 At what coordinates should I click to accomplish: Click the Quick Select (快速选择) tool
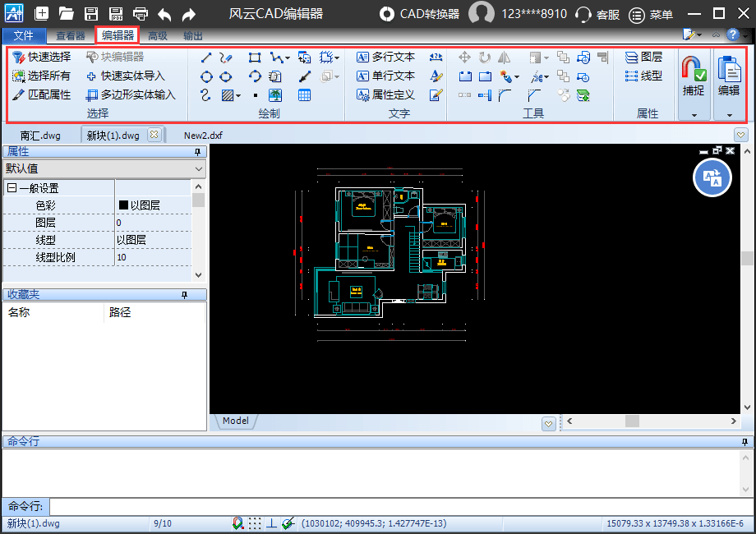[x=42, y=57]
